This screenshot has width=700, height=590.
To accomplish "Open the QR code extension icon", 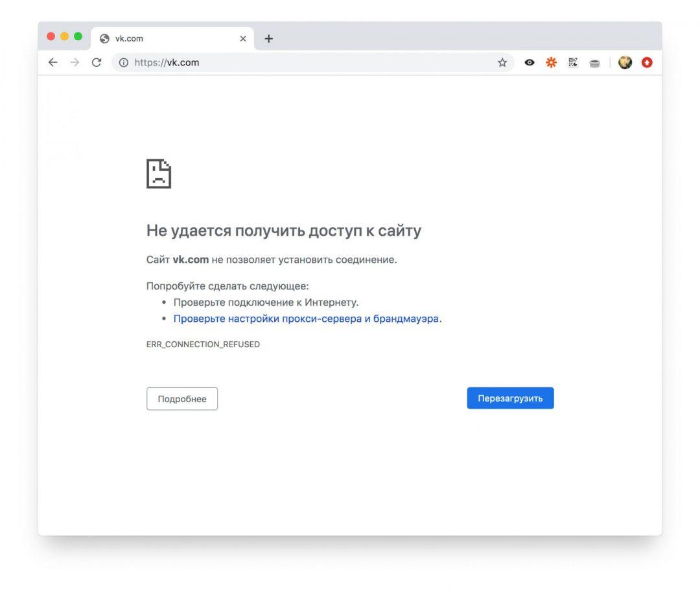I will pyautogui.click(x=572, y=62).
